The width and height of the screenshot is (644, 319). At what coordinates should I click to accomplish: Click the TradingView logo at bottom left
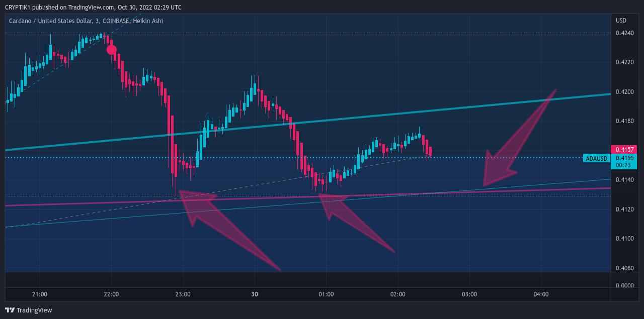tap(28, 310)
